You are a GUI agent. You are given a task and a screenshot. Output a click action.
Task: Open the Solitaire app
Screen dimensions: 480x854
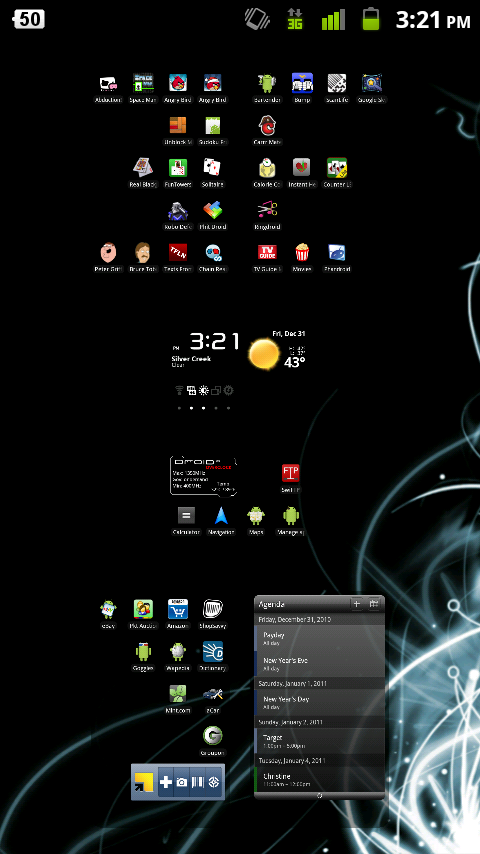212,168
